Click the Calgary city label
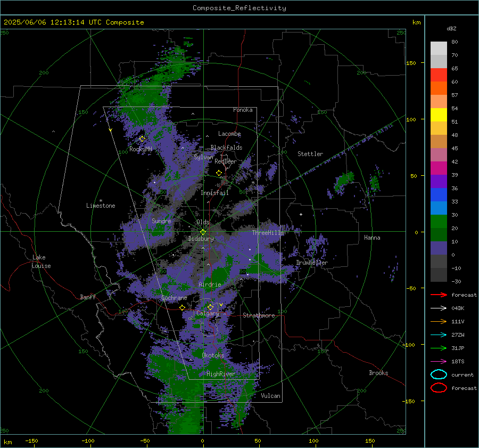Screen dimensions: 479x448 (208, 313)
